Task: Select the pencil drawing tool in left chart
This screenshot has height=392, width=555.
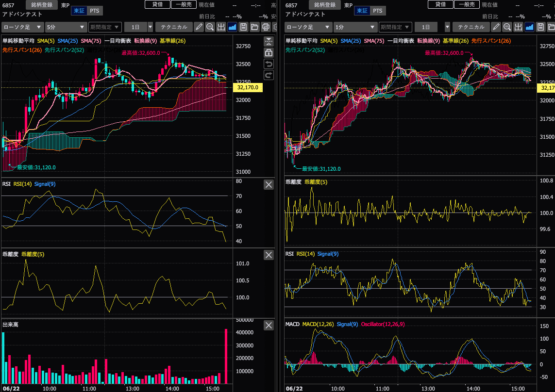Action: (199, 27)
